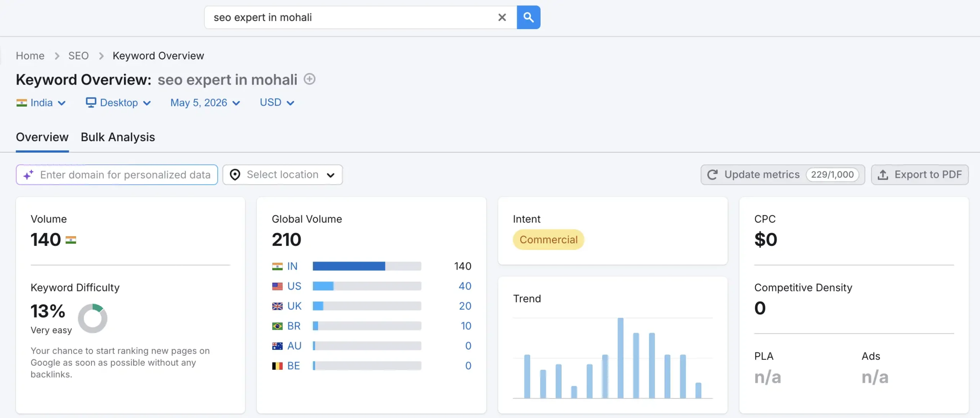
Task: Click Export to PDF button
Action: [920, 175]
